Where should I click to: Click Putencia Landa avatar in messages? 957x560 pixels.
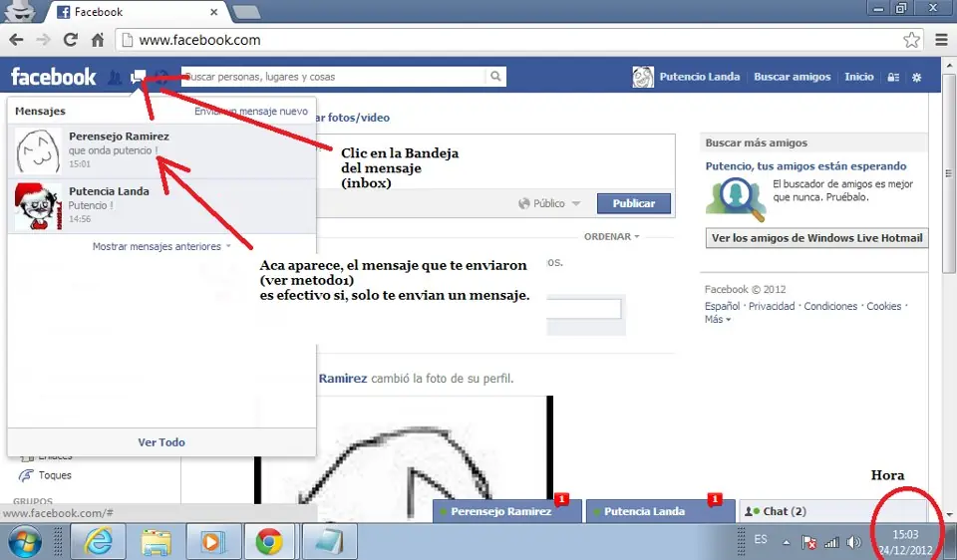pyautogui.click(x=38, y=206)
